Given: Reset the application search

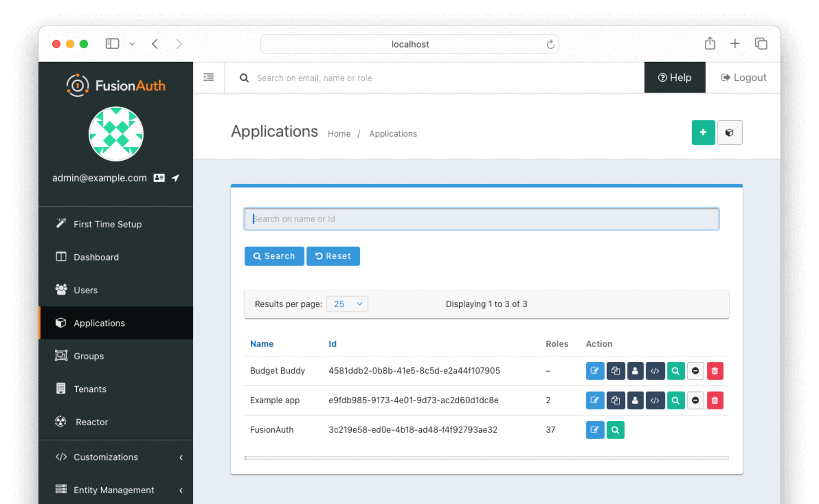Looking at the screenshot, I should pos(333,256).
